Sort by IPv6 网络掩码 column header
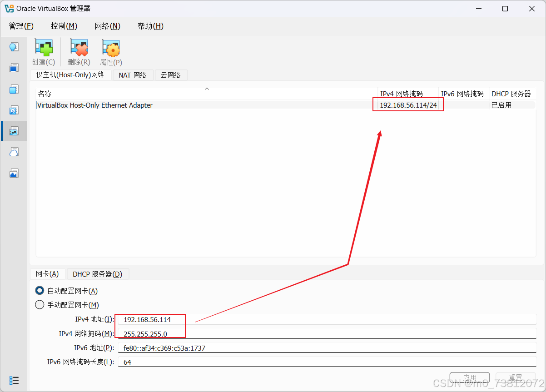546x392 pixels. click(464, 94)
